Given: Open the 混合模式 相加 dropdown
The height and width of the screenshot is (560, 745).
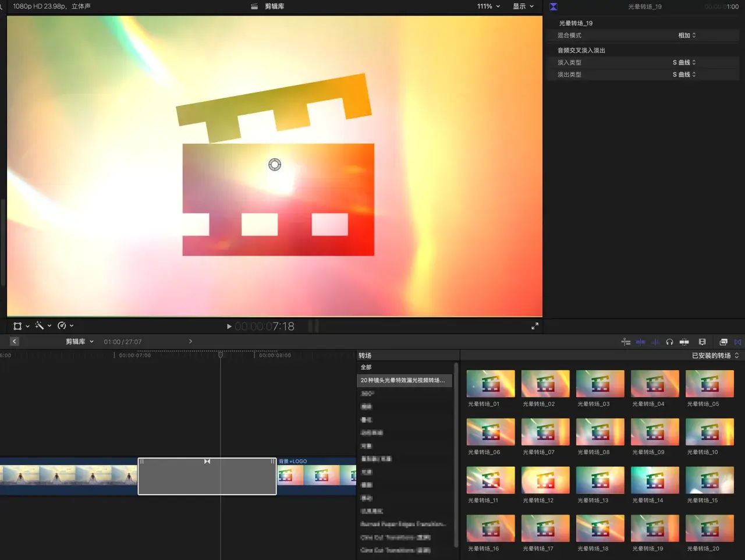Looking at the screenshot, I should (x=687, y=36).
